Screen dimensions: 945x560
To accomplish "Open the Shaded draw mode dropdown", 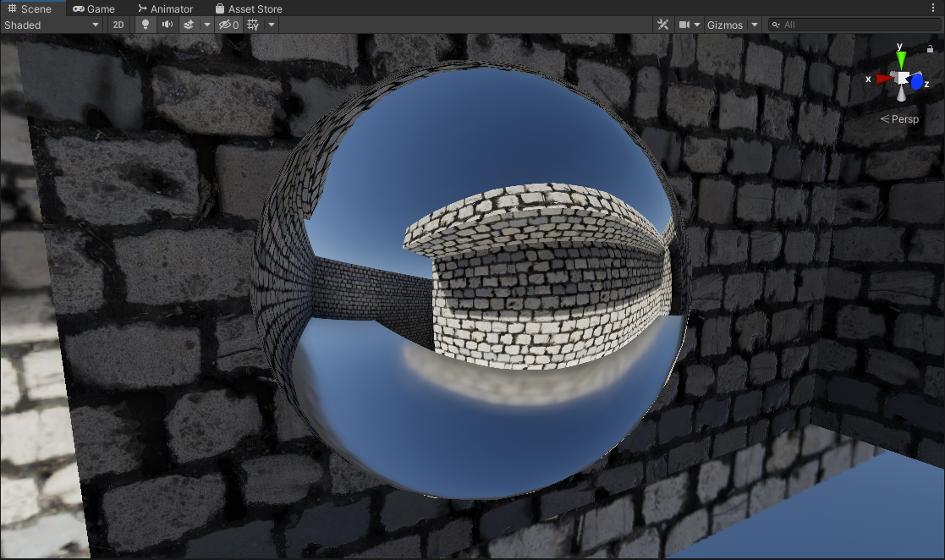I will point(52,25).
